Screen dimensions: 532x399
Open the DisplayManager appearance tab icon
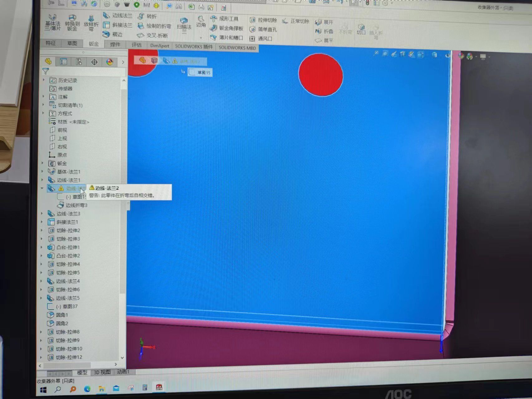(x=109, y=62)
